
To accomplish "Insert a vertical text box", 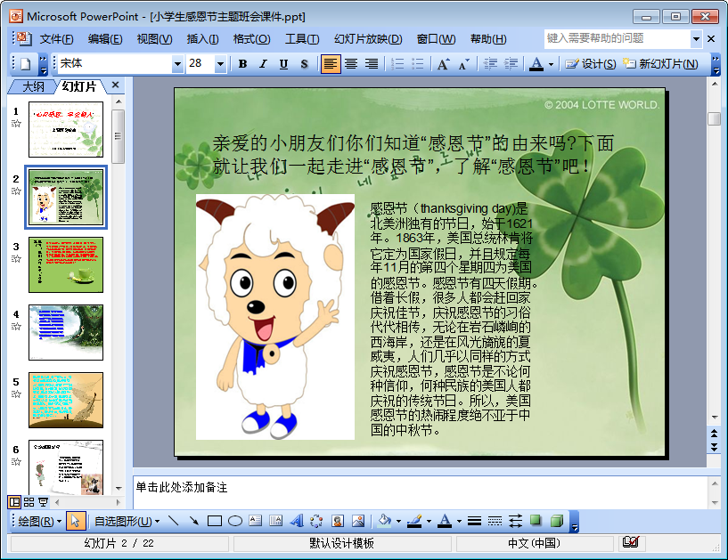I will (x=276, y=521).
